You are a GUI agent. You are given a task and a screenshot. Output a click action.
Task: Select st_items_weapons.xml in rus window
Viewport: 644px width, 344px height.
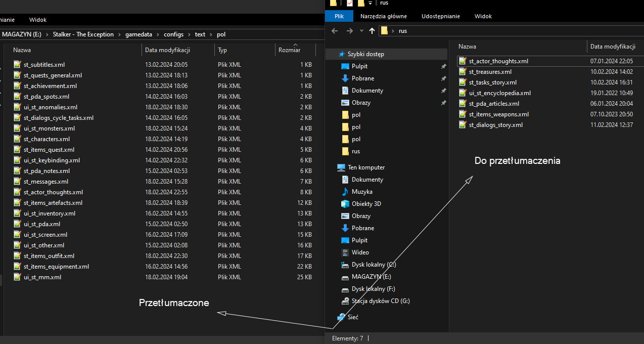point(499,114)
